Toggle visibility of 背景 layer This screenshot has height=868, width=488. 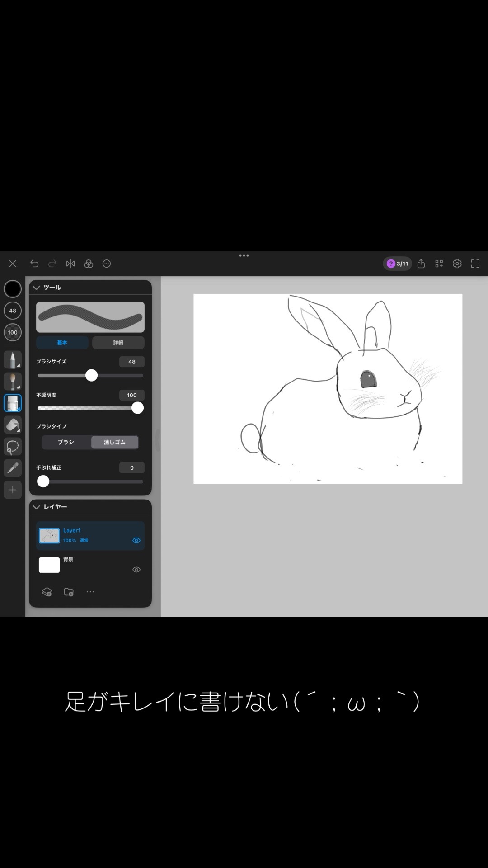click(x=136, y=570)
